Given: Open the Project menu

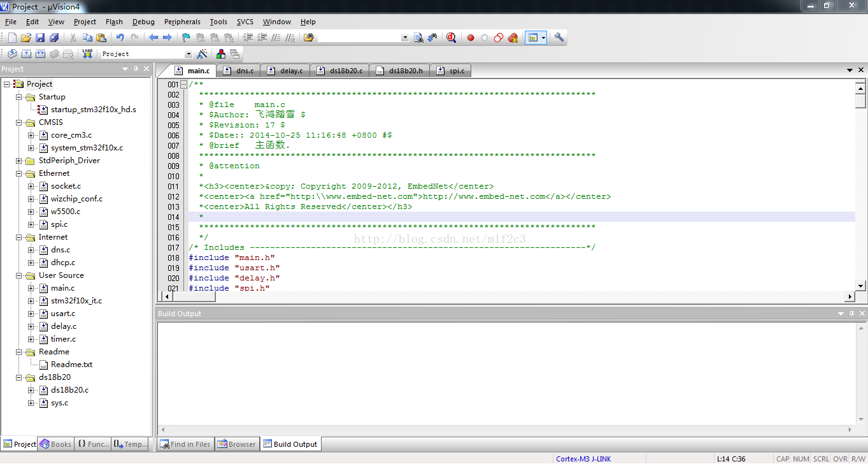Looking at the screenshot, I should 85,22.
